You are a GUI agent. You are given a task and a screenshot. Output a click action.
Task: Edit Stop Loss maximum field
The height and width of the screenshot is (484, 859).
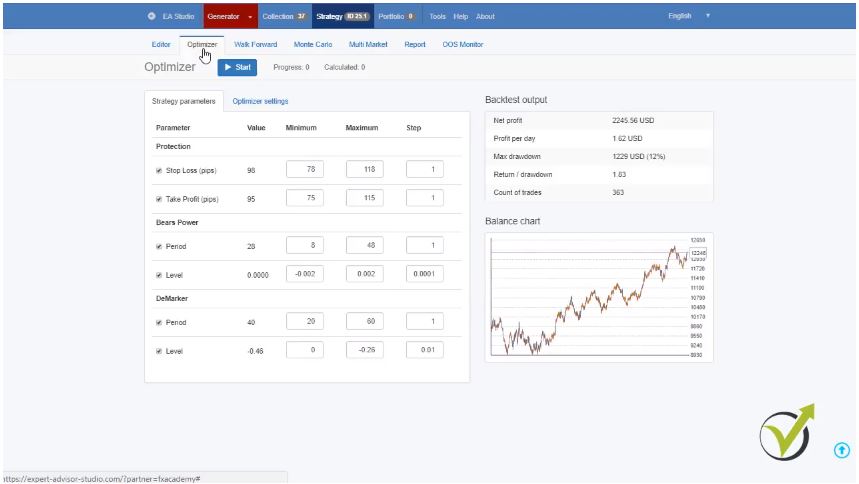tap(365, 169)
